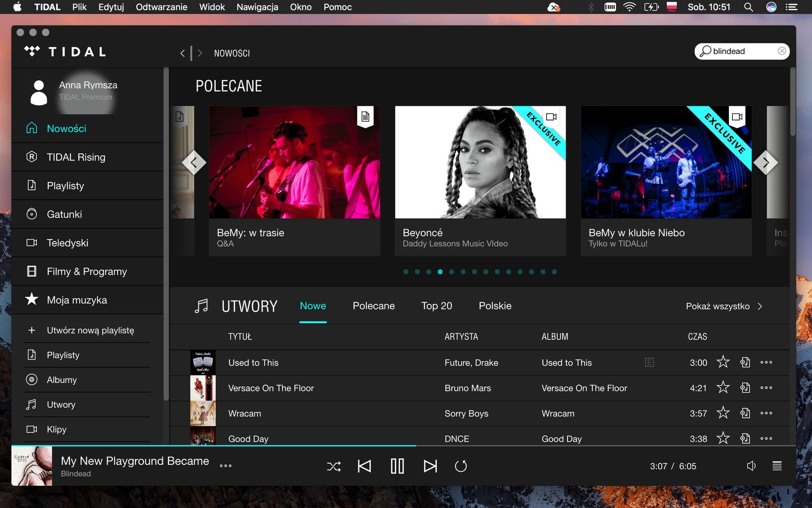Open Utwory under my music
The image size is (812, 508).
coord(87,405)
